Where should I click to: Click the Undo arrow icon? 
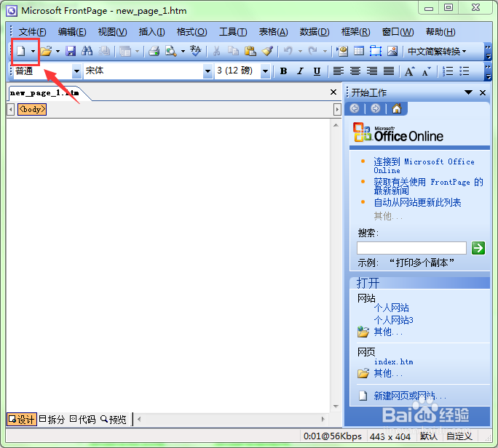tap(288, 50)
